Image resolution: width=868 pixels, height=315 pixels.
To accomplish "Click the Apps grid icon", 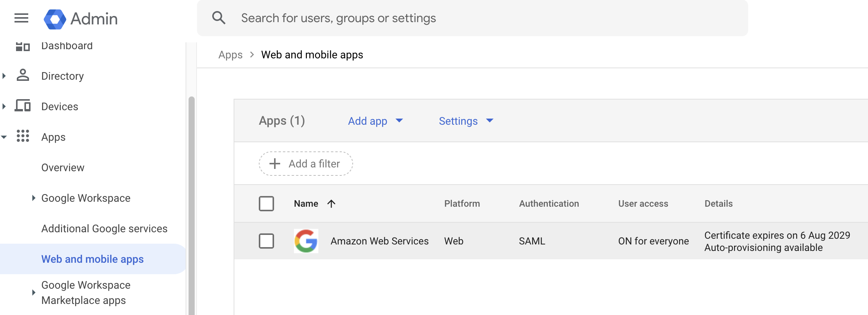I will tap(23, 136).
